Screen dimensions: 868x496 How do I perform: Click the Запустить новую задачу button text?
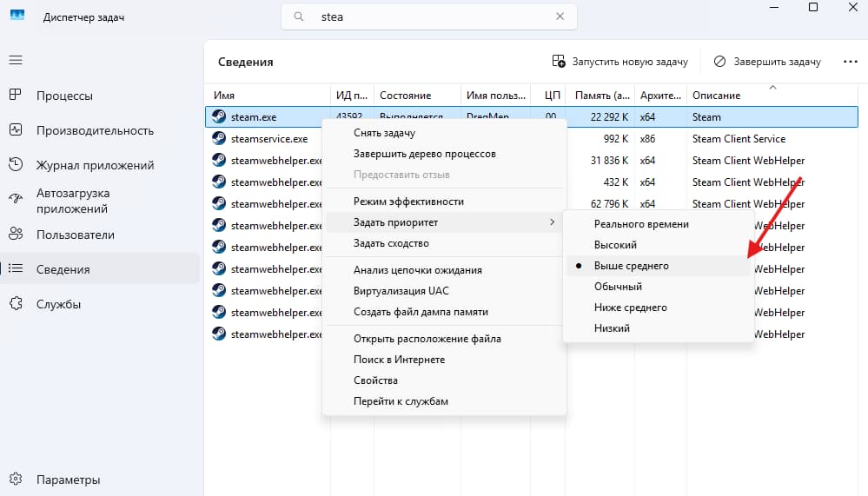tap(630, 62)
